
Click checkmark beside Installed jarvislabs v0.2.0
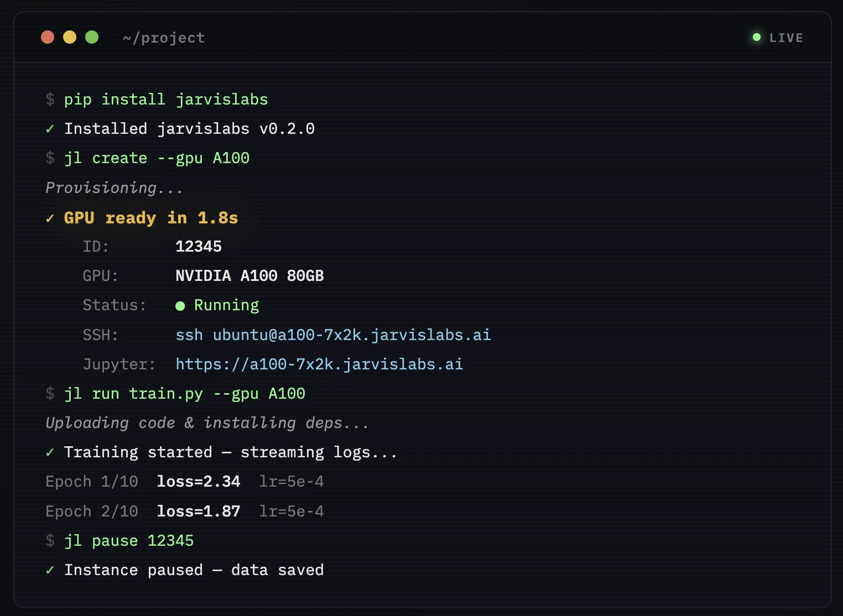50,129
